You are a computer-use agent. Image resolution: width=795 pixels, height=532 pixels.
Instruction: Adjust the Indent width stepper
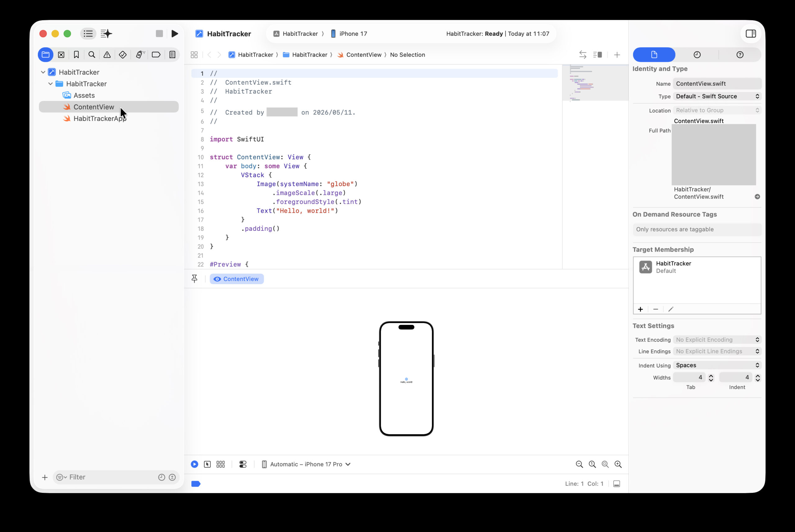tap(758, 378)
